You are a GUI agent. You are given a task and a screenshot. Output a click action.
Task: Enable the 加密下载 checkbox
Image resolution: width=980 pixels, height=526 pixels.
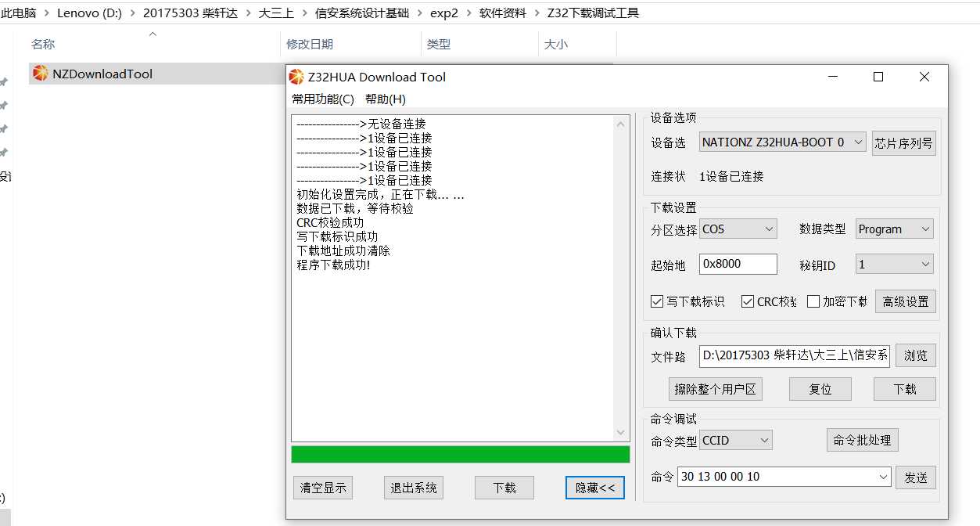[x=813, y=301]
